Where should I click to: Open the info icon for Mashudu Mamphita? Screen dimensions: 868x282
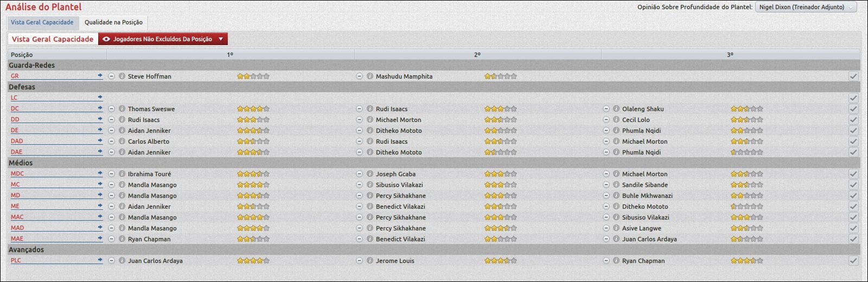point(370,76)
